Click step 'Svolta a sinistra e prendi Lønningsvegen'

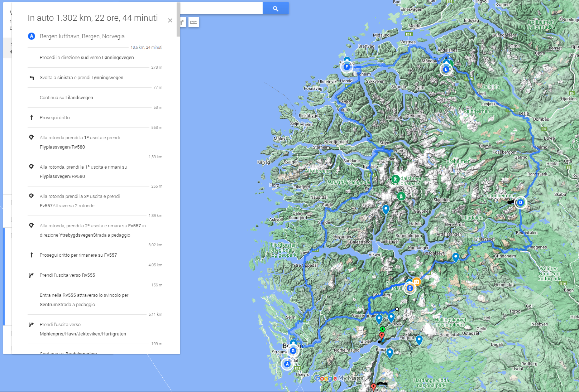81,77
